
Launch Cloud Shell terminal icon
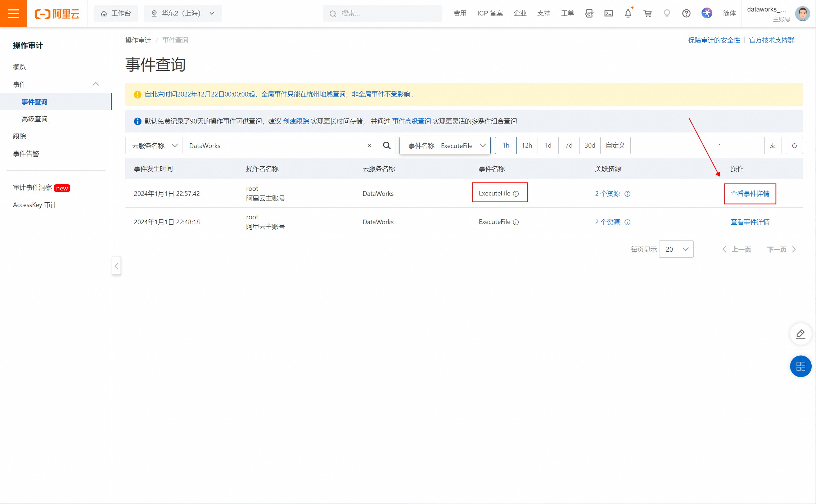pos(609,13)
